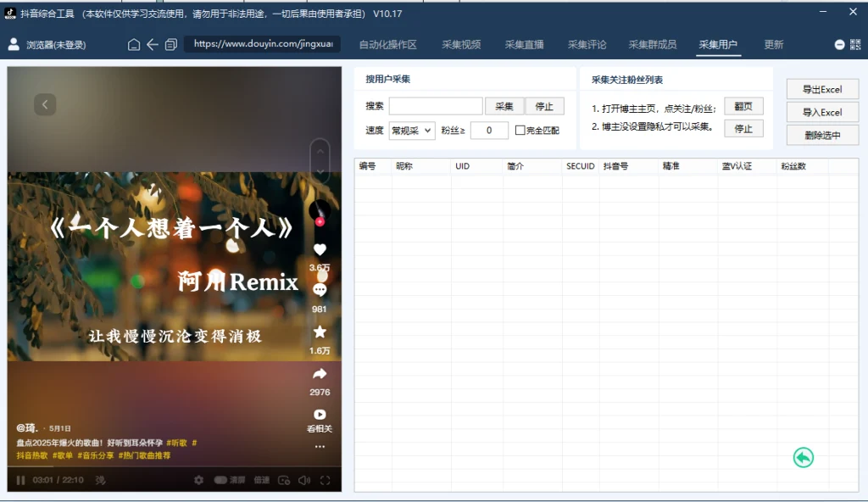Click the 粉丝数 column header
Viewport: 868px width, 502px height.
(793, 166)
